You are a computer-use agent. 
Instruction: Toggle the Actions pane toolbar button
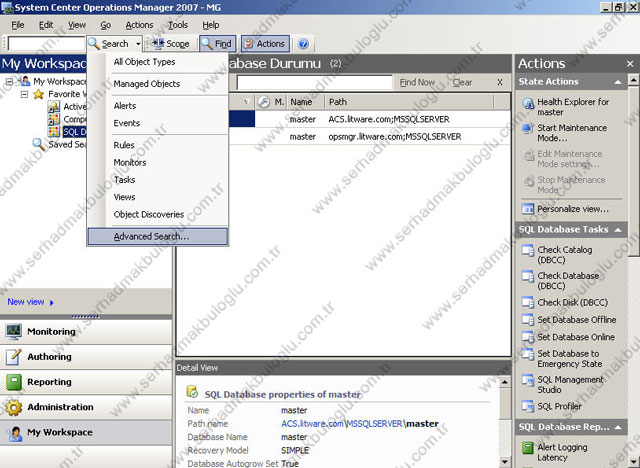(265, 44)
